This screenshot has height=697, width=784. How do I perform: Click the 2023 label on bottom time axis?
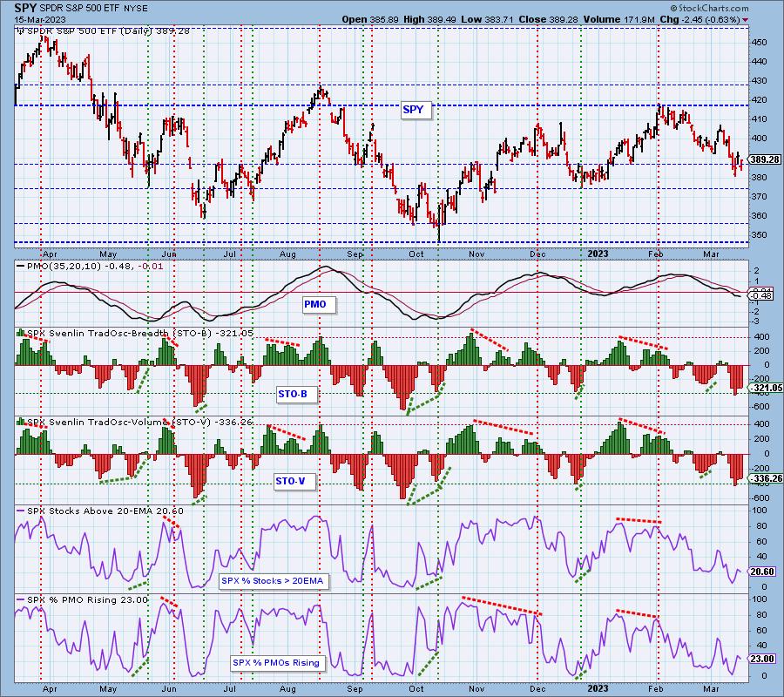pyautogui.click(x=597, y=689)
